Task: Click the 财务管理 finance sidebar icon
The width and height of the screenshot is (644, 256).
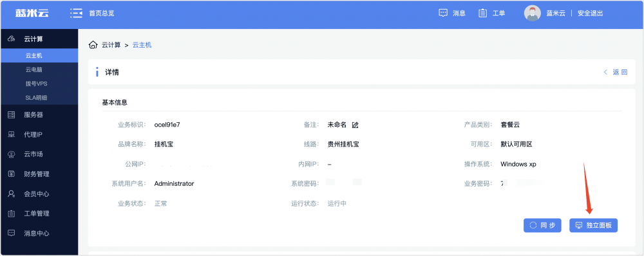Action: 12,174
